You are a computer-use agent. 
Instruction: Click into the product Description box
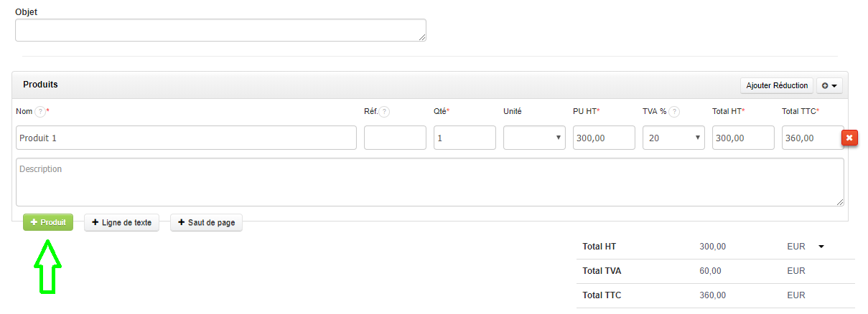click(429, 182)
